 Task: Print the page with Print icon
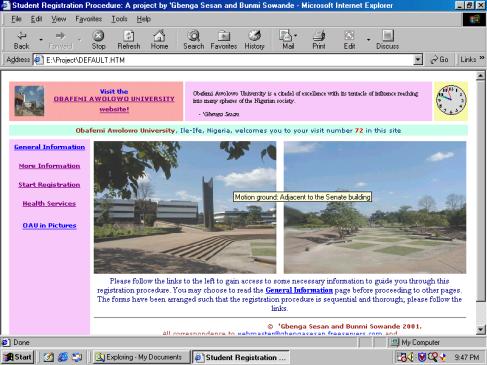319,36
